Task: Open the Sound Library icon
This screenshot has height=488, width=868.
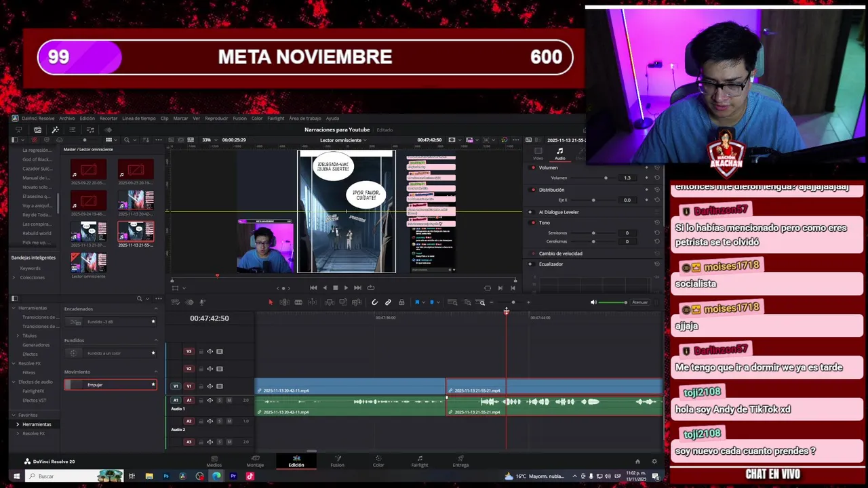Action: 90,129
